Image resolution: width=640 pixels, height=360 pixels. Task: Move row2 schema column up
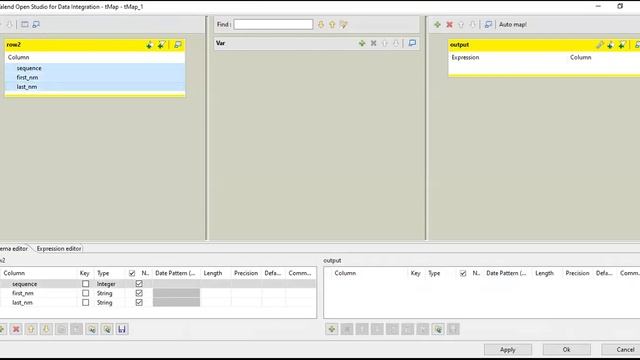(x=31, y=329)
